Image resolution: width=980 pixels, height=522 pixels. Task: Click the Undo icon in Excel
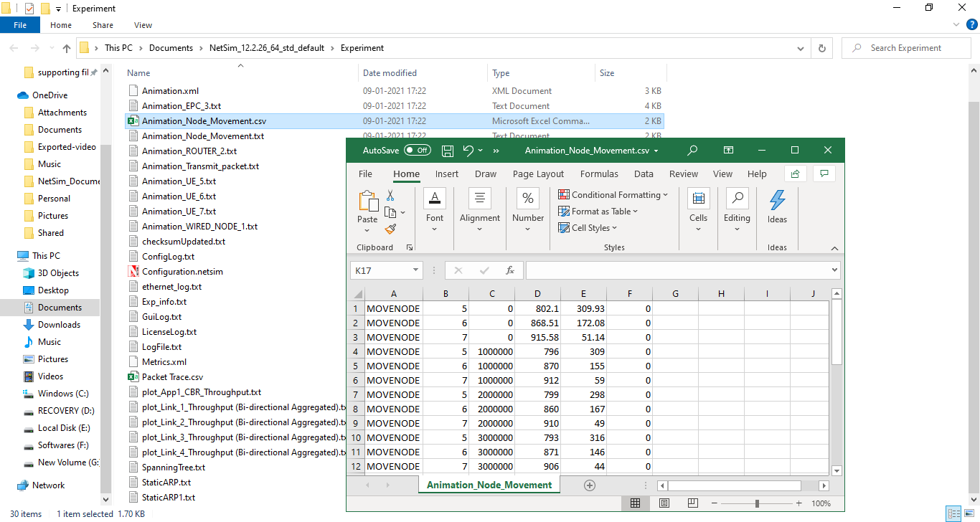coord(468,151)
